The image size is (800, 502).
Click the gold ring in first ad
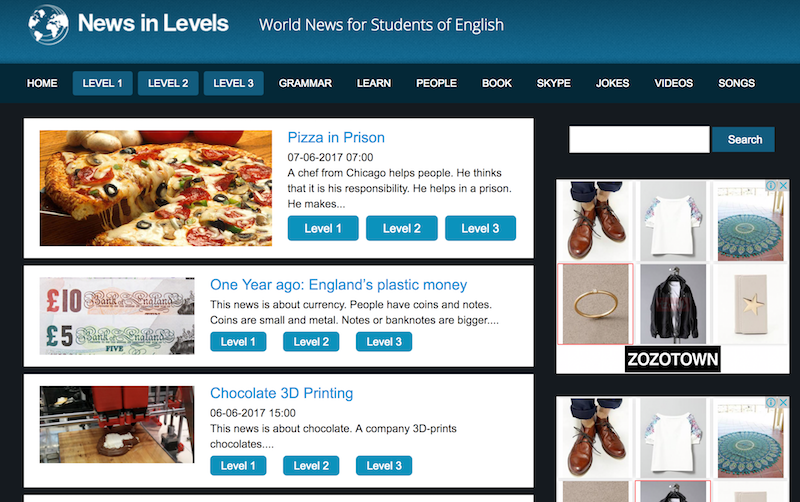pyautogui.click(x=595, y=304)
